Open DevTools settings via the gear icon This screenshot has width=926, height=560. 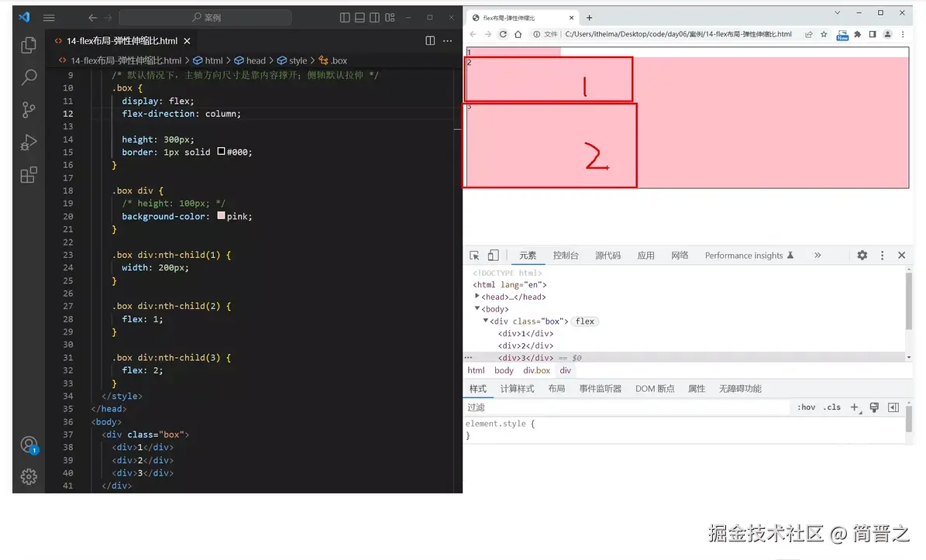point(862,255)
